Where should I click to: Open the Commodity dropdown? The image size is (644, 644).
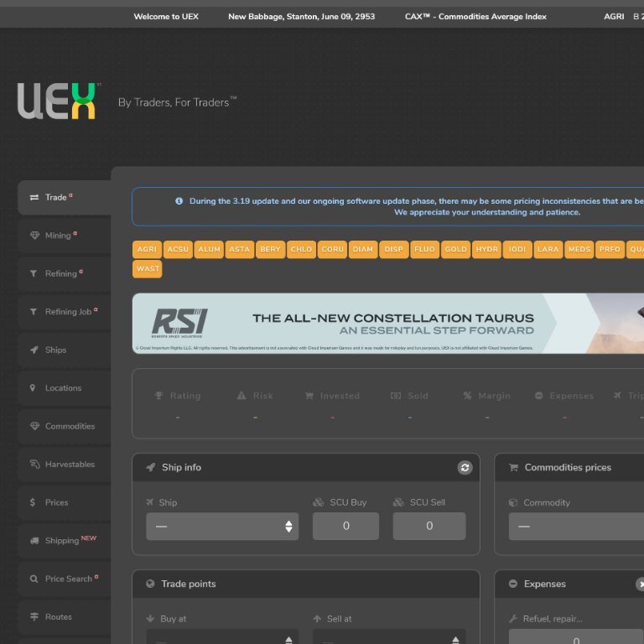575,526
